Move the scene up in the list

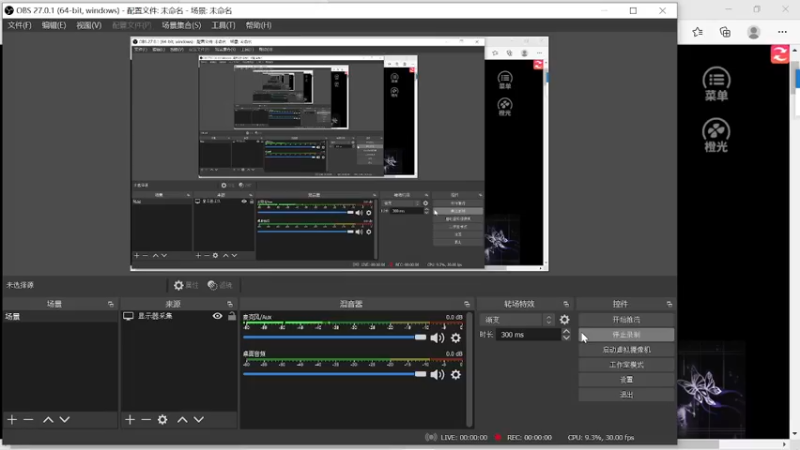[48, 419]
